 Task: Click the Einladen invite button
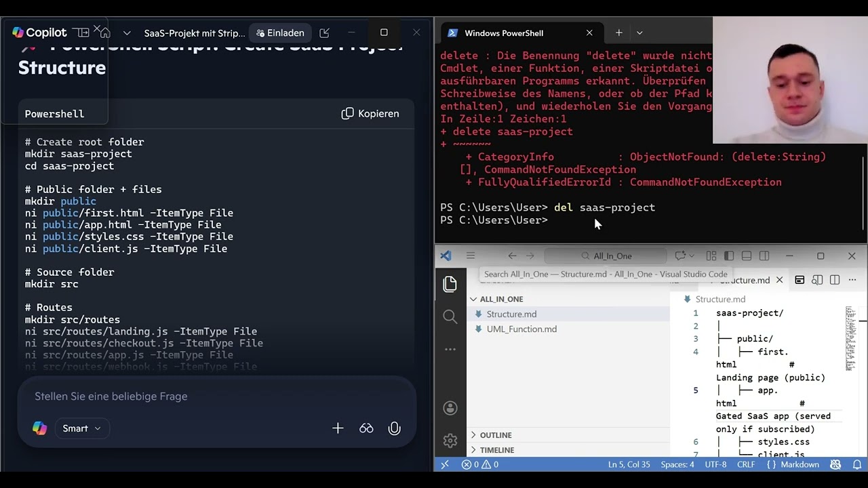[x=279, y=33]
